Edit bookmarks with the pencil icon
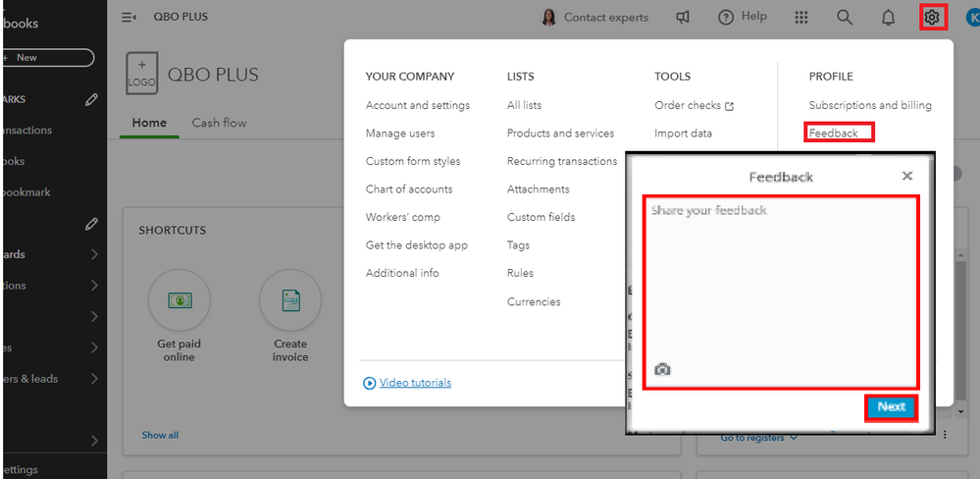This screenshot has width=980, height=479. click(x=92, y=99)
